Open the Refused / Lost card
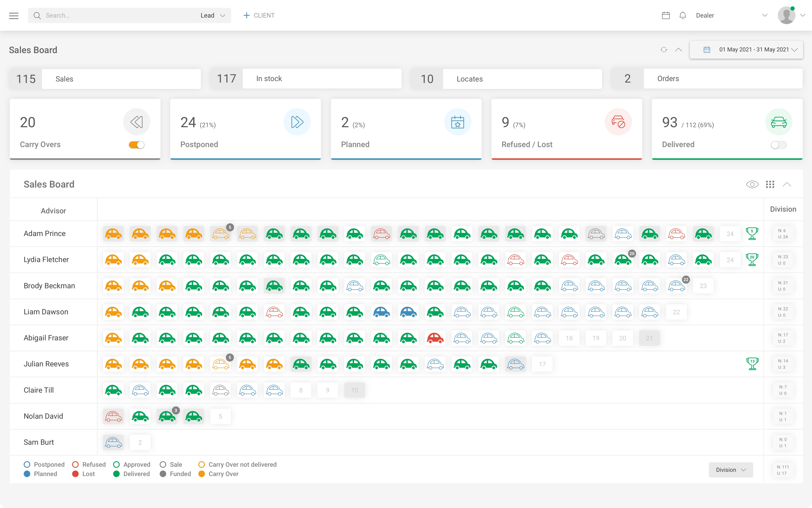This screenshot has width=812, height=508. click(566, 129)
